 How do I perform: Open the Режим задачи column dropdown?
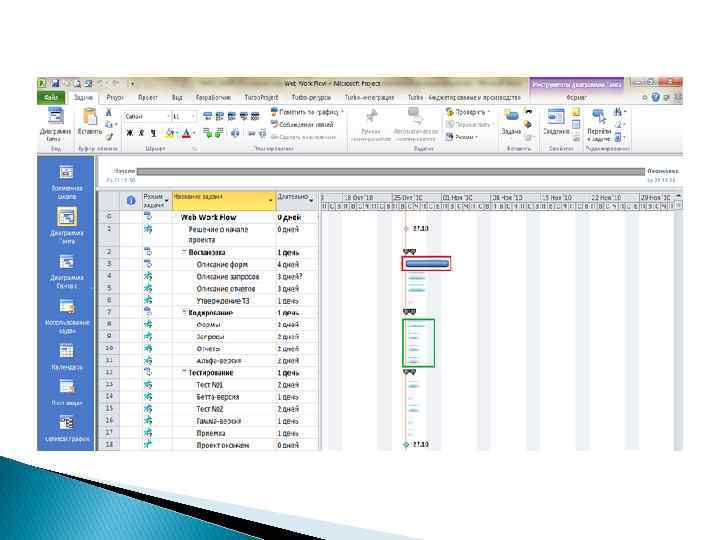click(167, 201)
